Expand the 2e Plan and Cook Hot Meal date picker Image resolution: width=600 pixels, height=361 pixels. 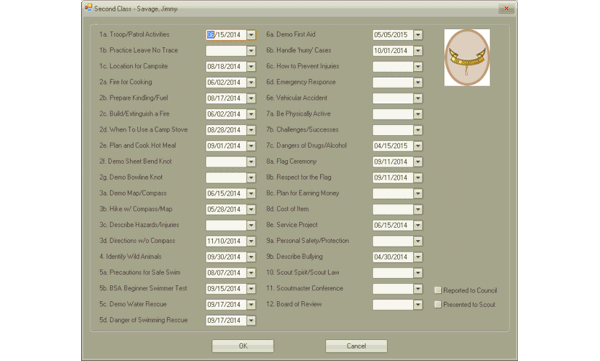click(251, 146)
